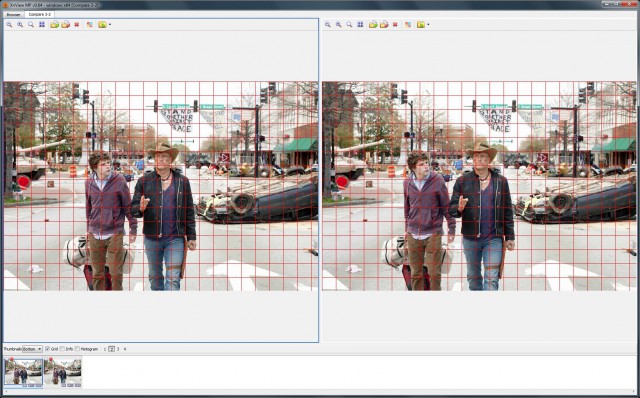Image resolution: width=640 pixels, height=398 pixels.
Task: Click the fit-to-window blue arrows icon in left pane
Action: (x=42, y=24)
